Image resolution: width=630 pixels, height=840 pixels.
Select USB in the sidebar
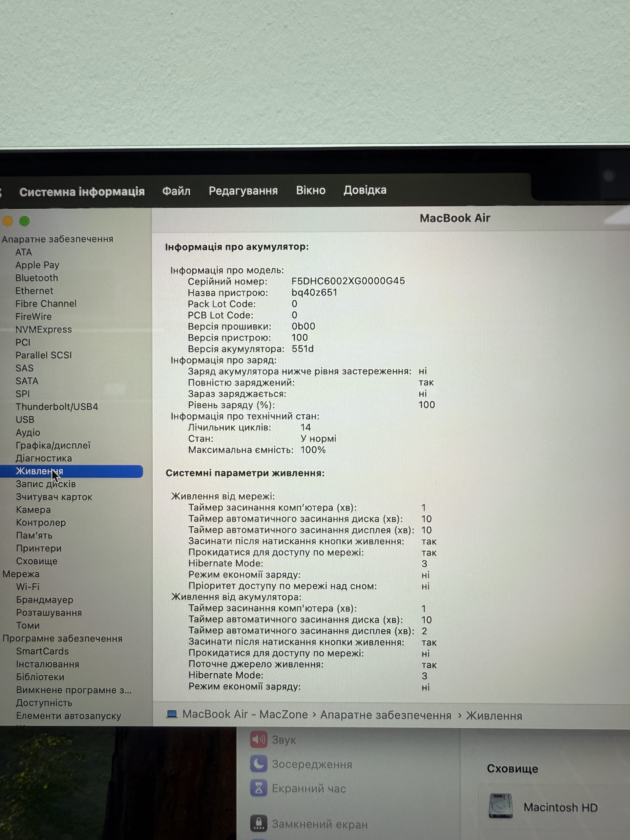point(25,420)
